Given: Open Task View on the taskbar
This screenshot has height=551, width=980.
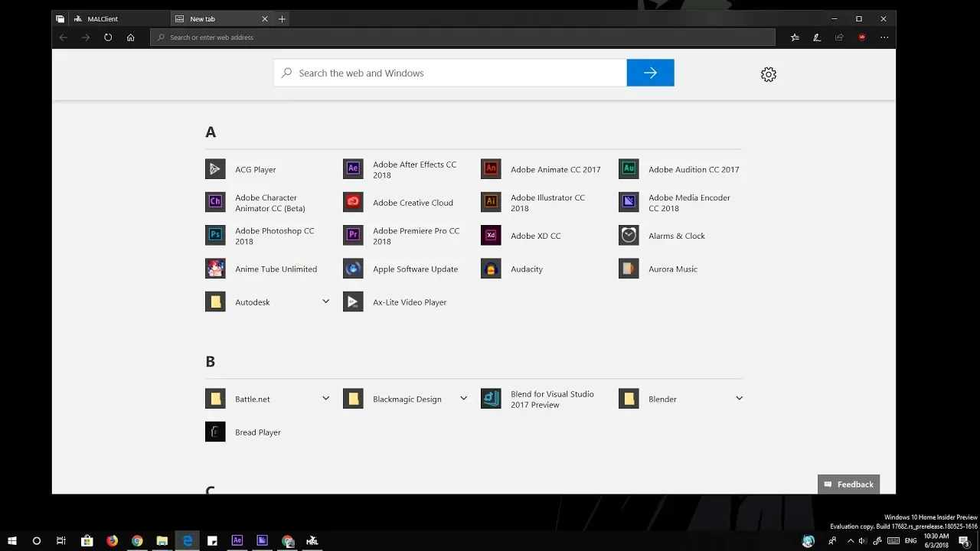Looking at the screenshot, I should point(61,541).
